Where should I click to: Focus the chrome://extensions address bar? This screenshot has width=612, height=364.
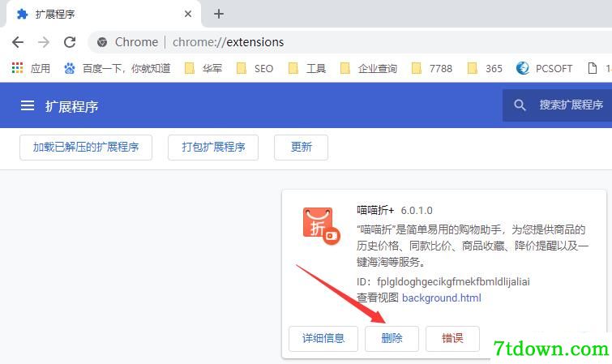click(x=351, y=42)
